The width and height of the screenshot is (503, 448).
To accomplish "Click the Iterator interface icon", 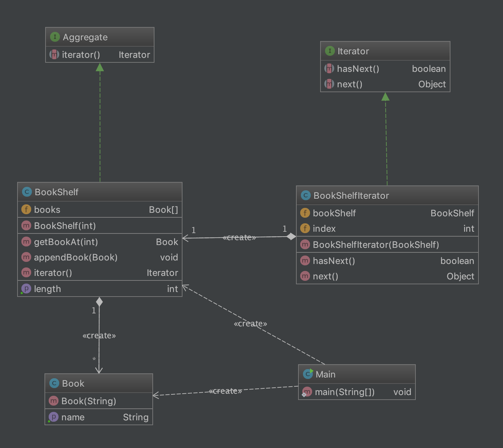I will click(x=330, y=51).
